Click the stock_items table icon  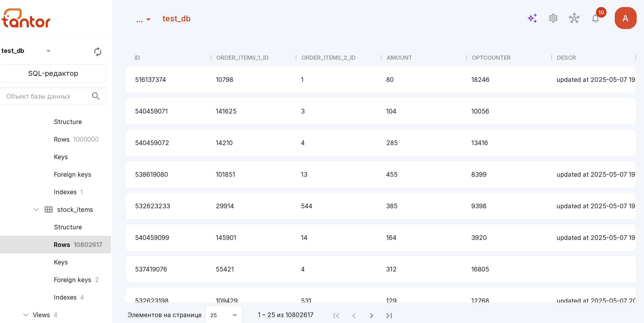[x=49, y=209]
